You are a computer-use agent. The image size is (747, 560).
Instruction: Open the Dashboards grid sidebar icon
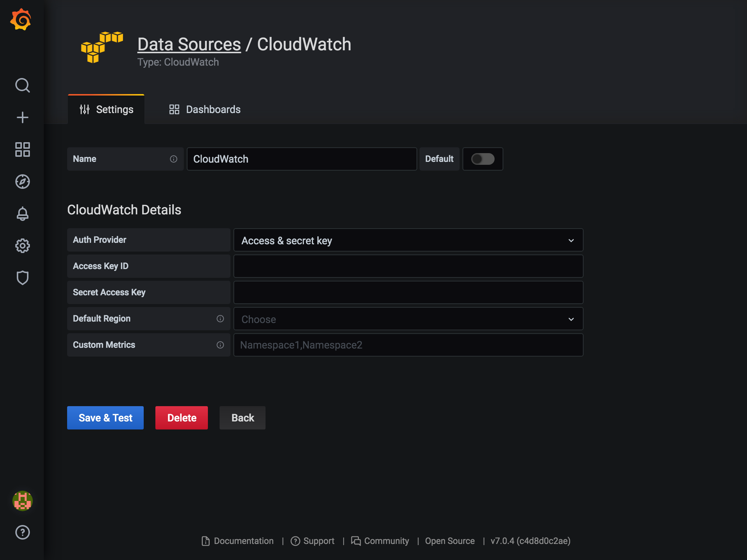[x=22, y=149]
